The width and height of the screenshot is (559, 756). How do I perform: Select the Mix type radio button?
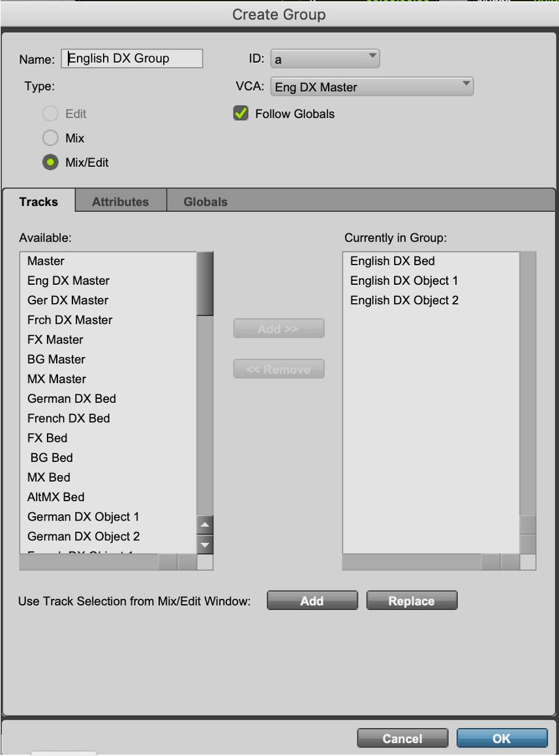[x=51, y=138]
